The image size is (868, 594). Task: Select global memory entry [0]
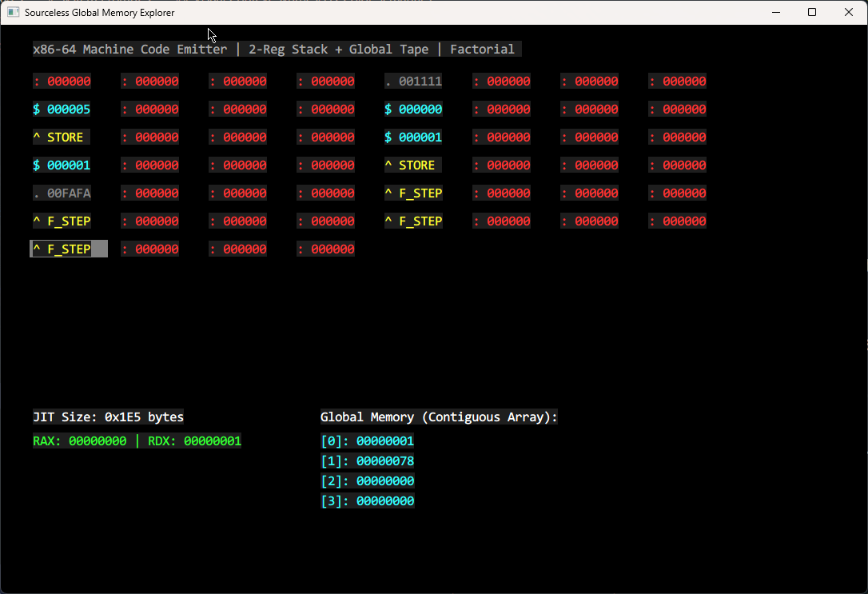(x=367, y=441)
